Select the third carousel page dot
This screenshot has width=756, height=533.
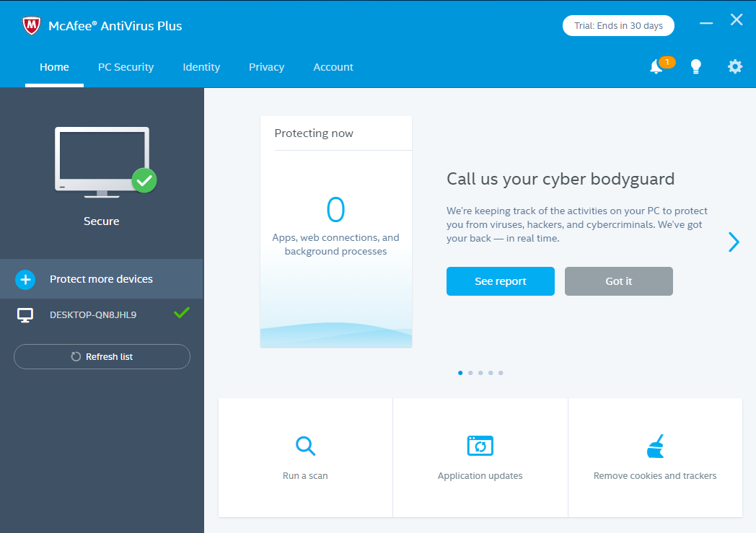(x=480, y=373)
